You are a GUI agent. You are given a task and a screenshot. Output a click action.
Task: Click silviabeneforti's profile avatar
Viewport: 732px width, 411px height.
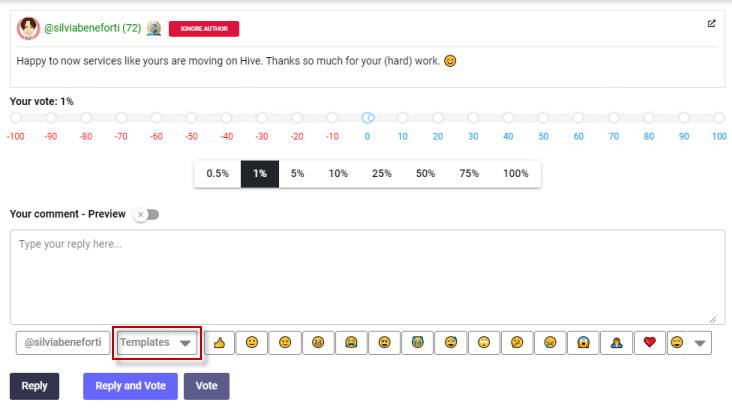pos(28,29)
